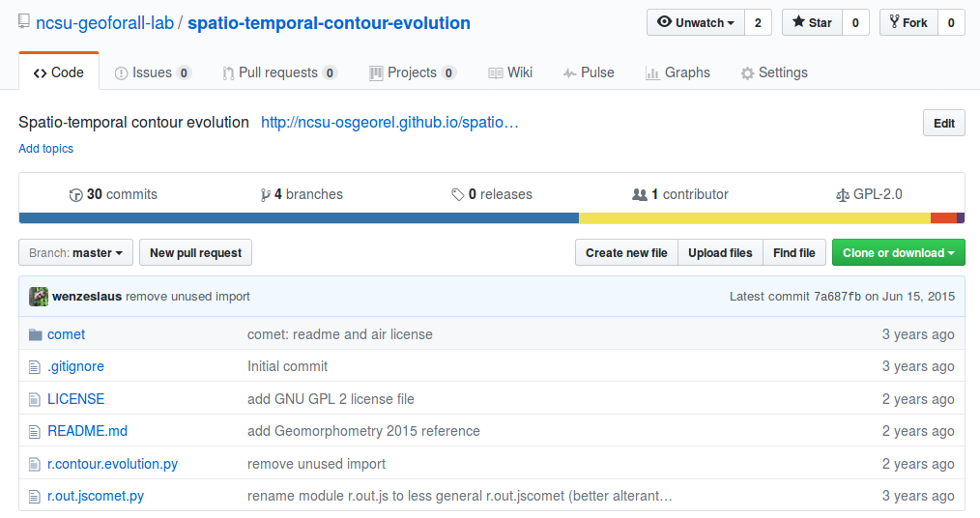This screenshot has width=980, height=518.
Task: Open the Clone or download dropdown
Action: point(898,252)
